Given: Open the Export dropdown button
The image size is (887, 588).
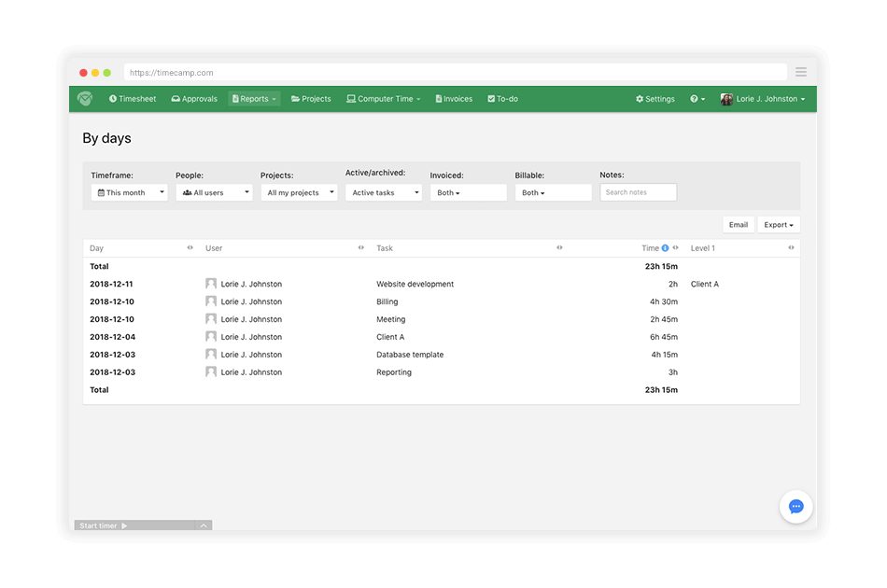Looking at the screenshot, I should coord(778,225).
